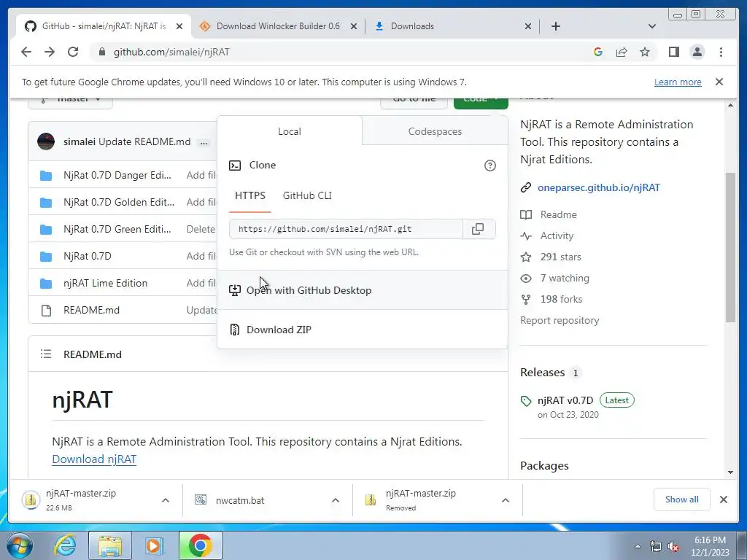Copy the HTTPS clone URL icon

click(478, 229)
